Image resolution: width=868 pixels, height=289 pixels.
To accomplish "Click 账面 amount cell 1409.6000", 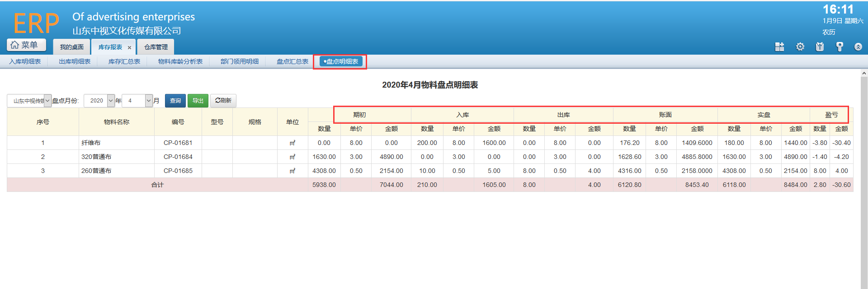I will [x=697, y=143].
